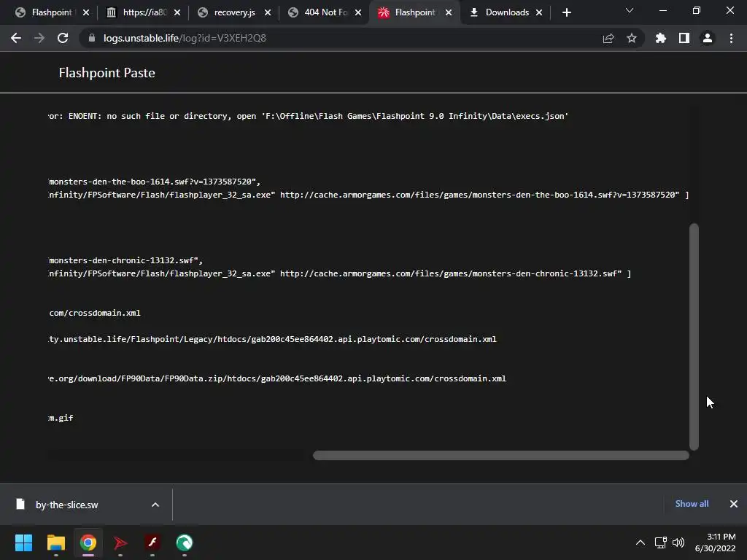Image resolution: width=747 pixels, height=560 pixels.
Task: View site info via the lock icon
Action: click(x=92, y=38)
